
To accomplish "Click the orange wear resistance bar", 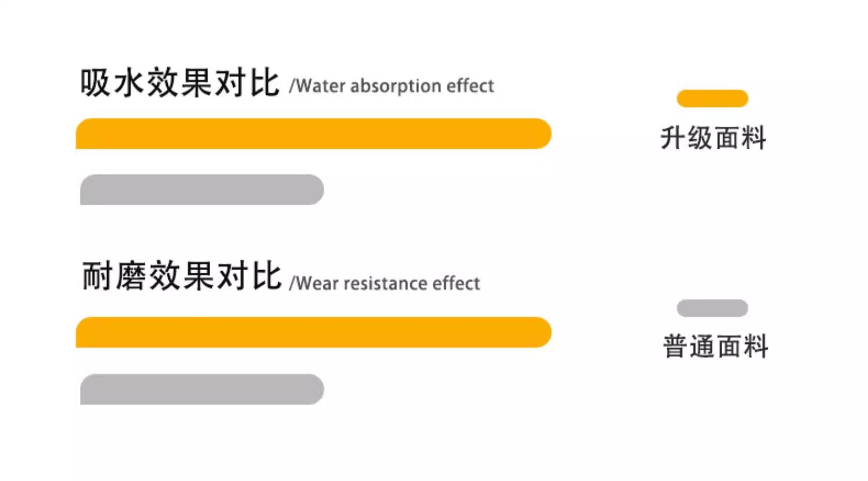I will [x=313, y=332].
